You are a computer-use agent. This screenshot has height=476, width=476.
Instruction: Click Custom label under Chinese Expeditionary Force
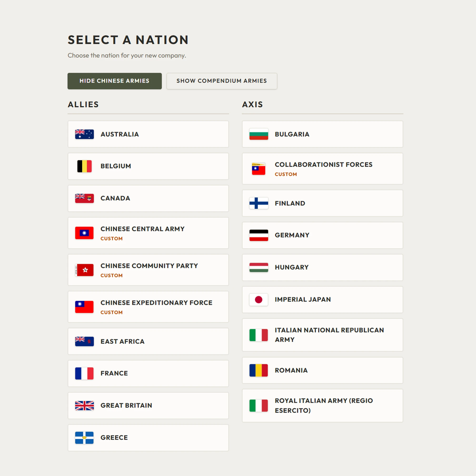[x=112, y=312]
